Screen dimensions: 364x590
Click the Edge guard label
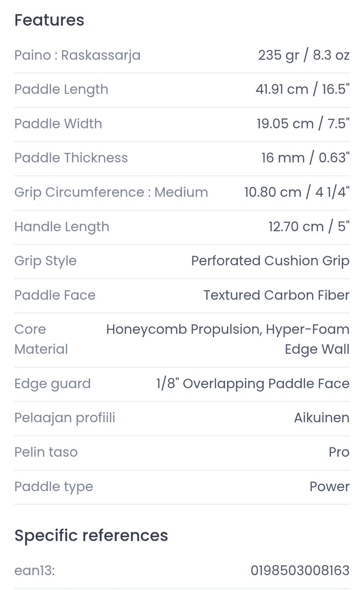pyautogui.click(x=52, y=383)
